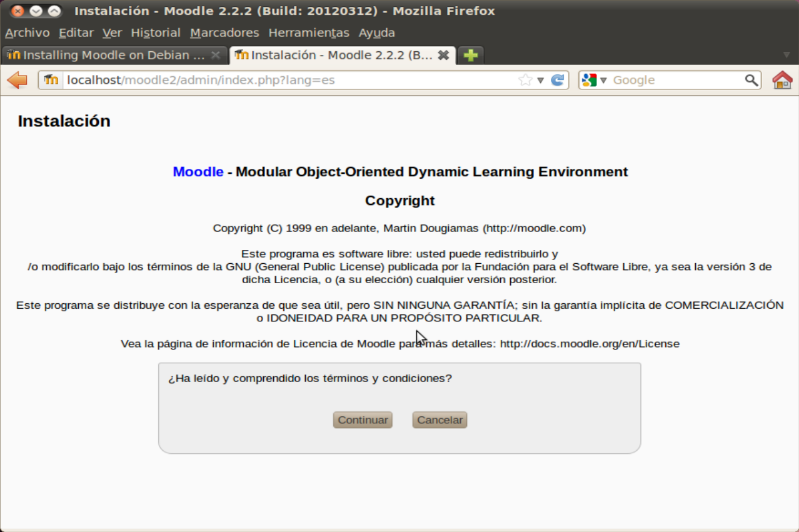This screenshot has height=532, width=799.
Task: Click the Moodle site icon in address bar
Action: 51,80
